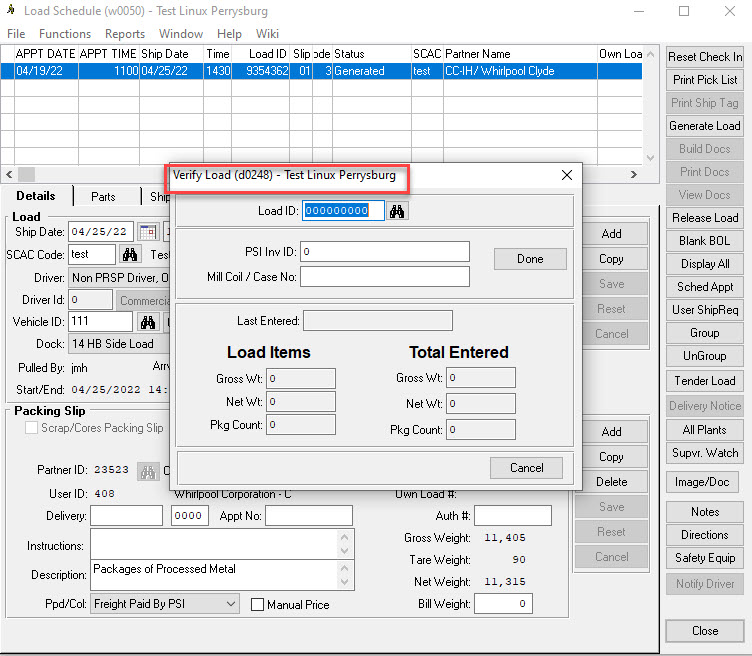Click the PSI Inv ID input field
This screenshot has width=752, height=656.
(385, 252)
